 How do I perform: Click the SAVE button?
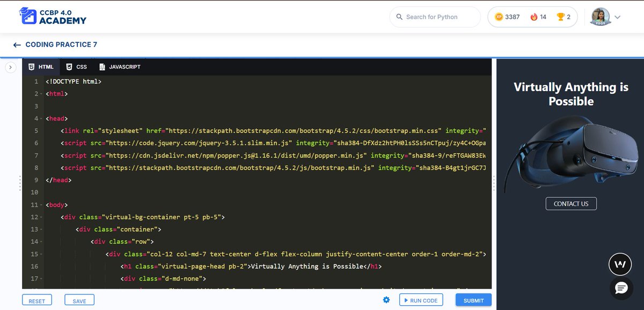[x=79, y=300]
